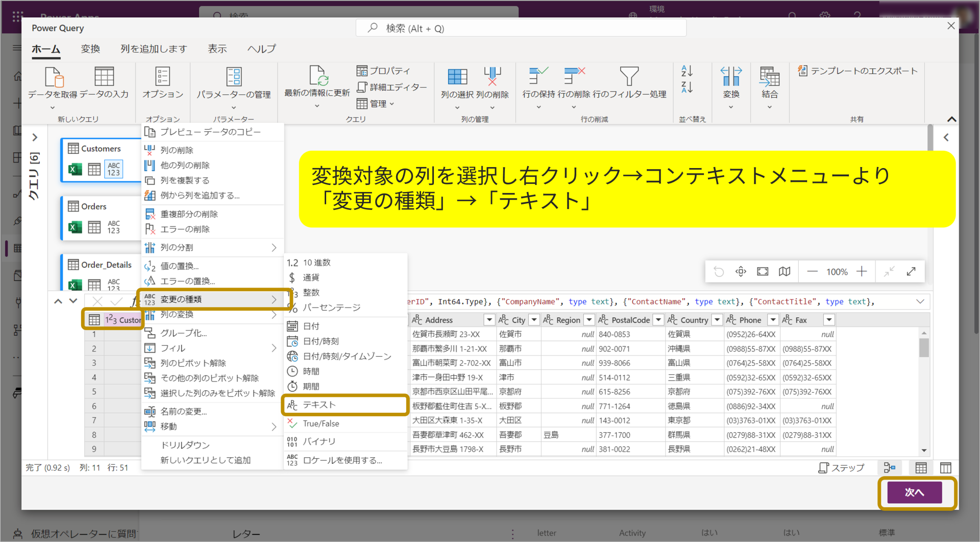The height and width of the screenshot is (542, 980).
Task: Click 最新の情報に更新 refresh icon
Action: [x=317, y=76]
